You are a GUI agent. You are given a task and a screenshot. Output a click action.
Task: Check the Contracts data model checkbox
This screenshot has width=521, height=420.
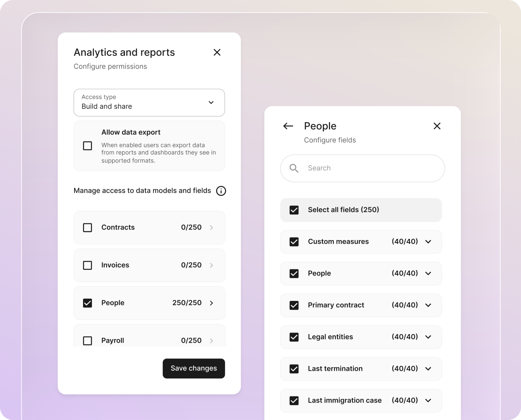[x=88, y=227]
